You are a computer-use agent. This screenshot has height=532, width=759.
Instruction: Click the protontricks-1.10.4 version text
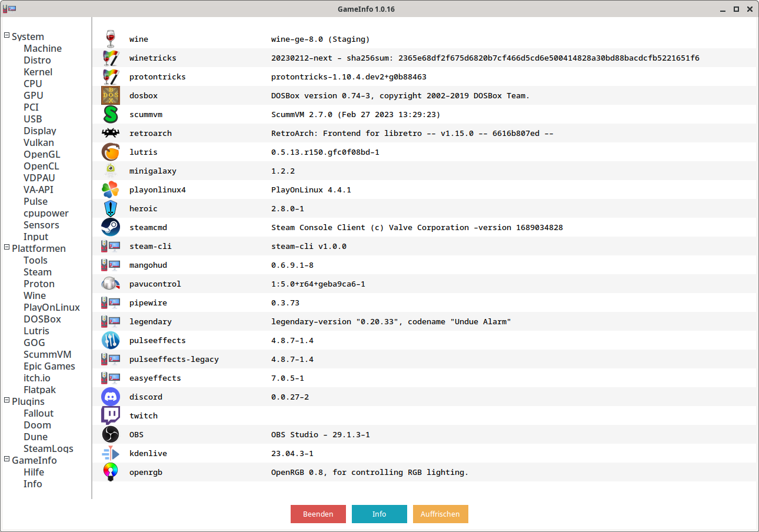[x=349, y=77]
